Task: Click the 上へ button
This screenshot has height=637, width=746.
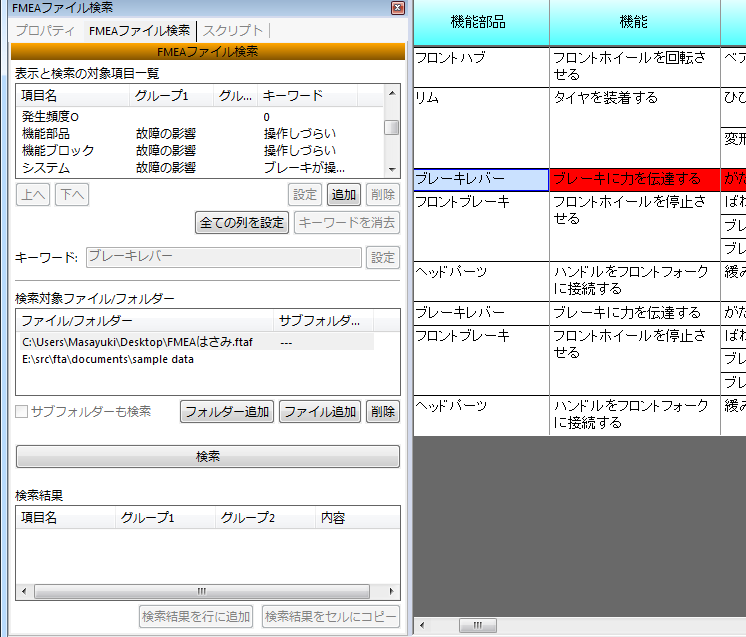Action: click(x=33, y=195)
